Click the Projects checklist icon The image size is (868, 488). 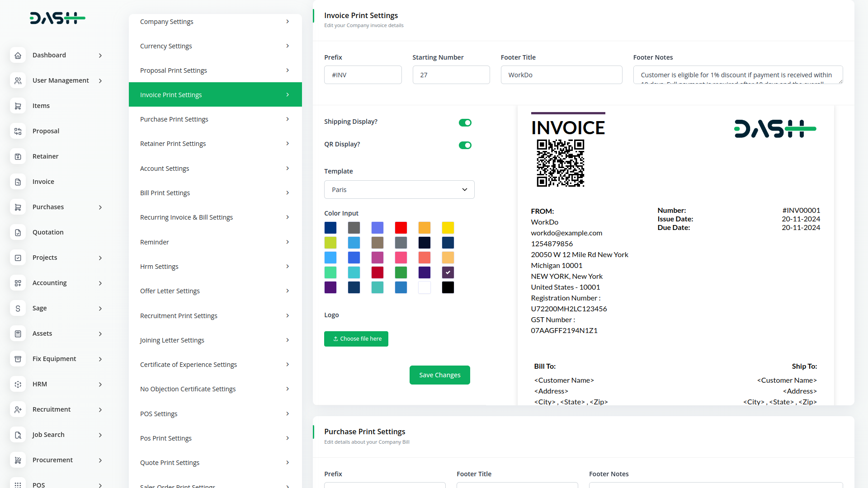point(18,258)
